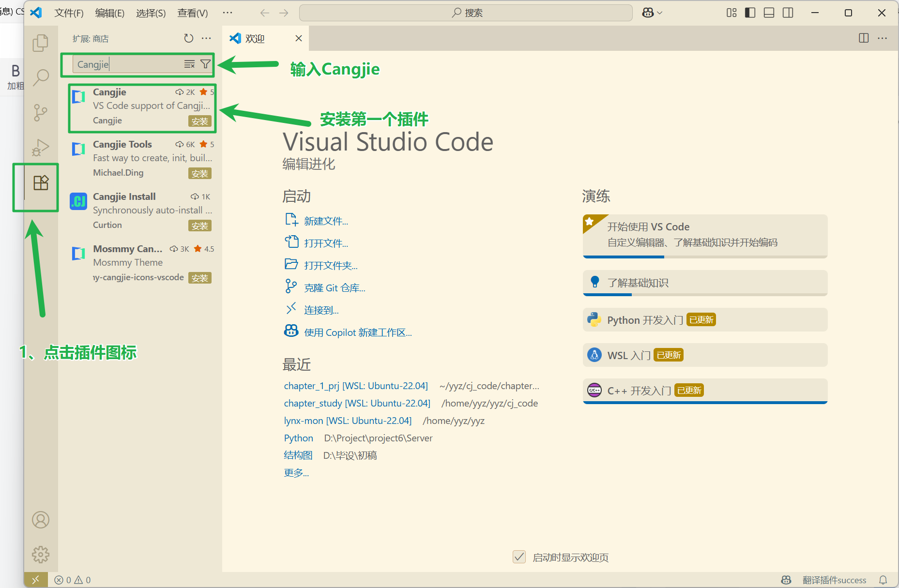Viewport: 899px width, 588px height.
Task: Open recent chapter_1_prj WSL project
Action: click(356, 386)
